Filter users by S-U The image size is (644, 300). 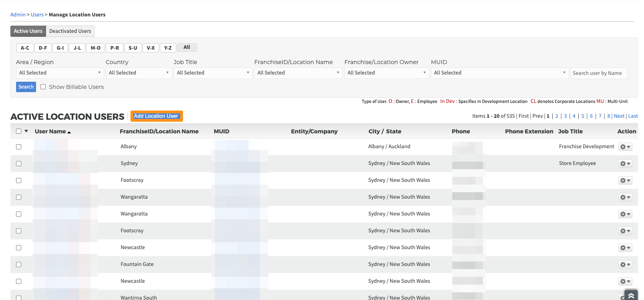[x=133, y=48]
